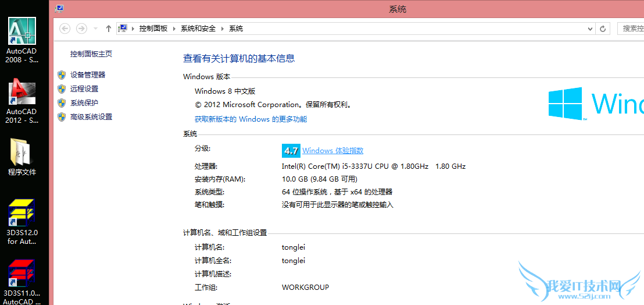This screenshot has height=305, width=644.
Task: Click the computer icon in address bar
Action: click(x=123, y=29)
